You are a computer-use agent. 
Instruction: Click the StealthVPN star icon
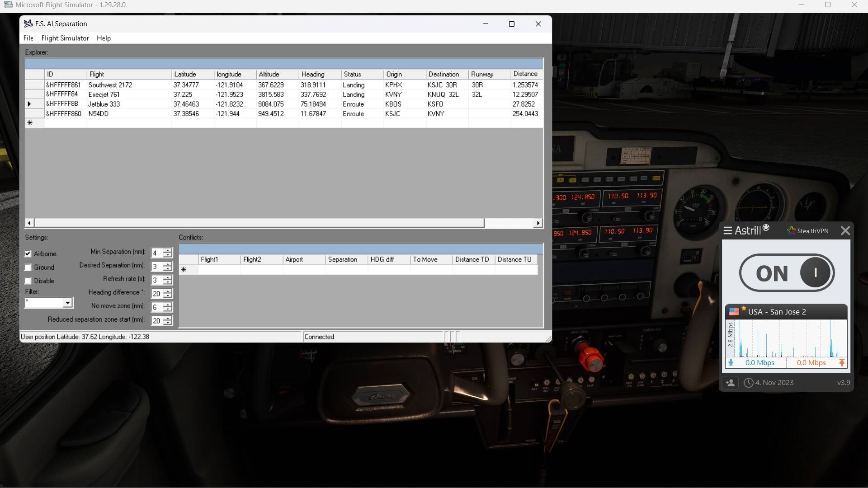click(x=791, y=230)
